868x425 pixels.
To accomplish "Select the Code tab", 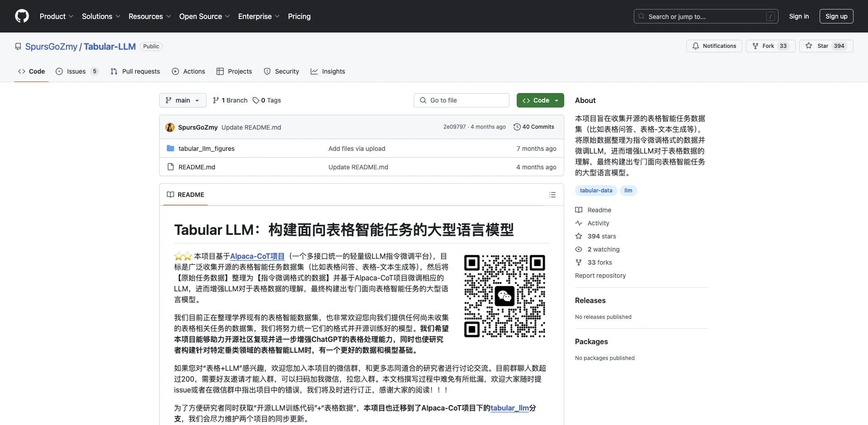I will tap(32, 71).
